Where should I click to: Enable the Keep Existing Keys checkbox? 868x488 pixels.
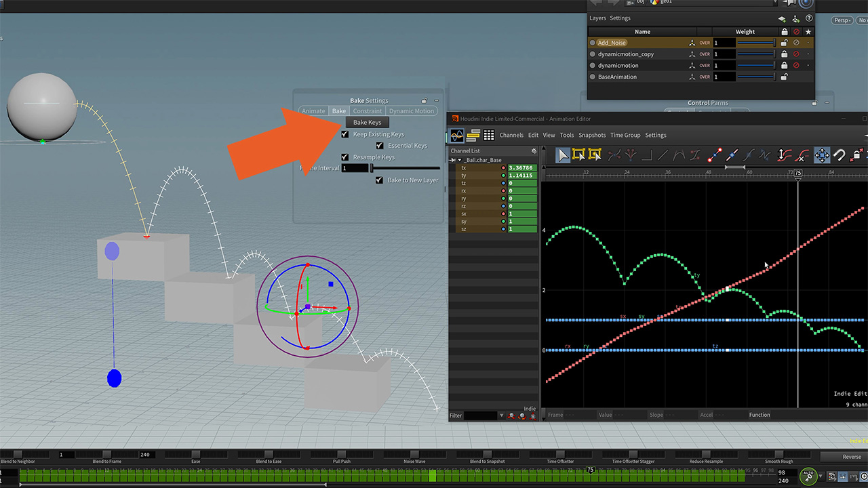[345, 134]
